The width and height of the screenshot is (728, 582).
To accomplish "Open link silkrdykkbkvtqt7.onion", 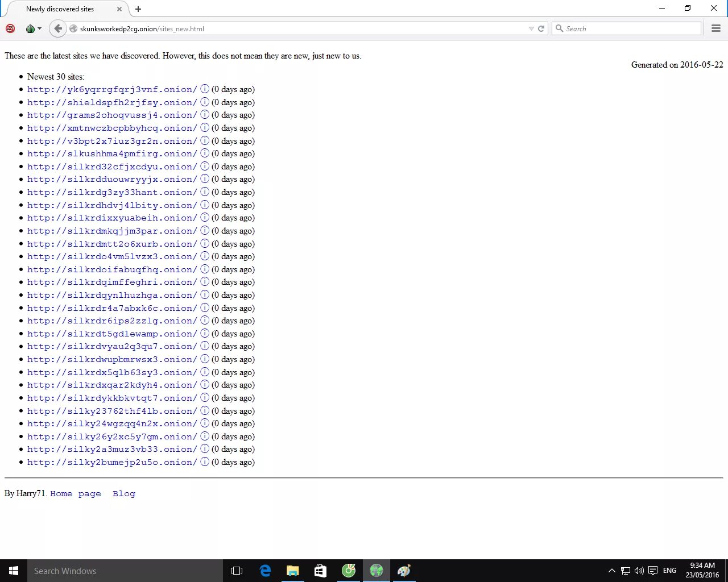I will tap(112, 398).
